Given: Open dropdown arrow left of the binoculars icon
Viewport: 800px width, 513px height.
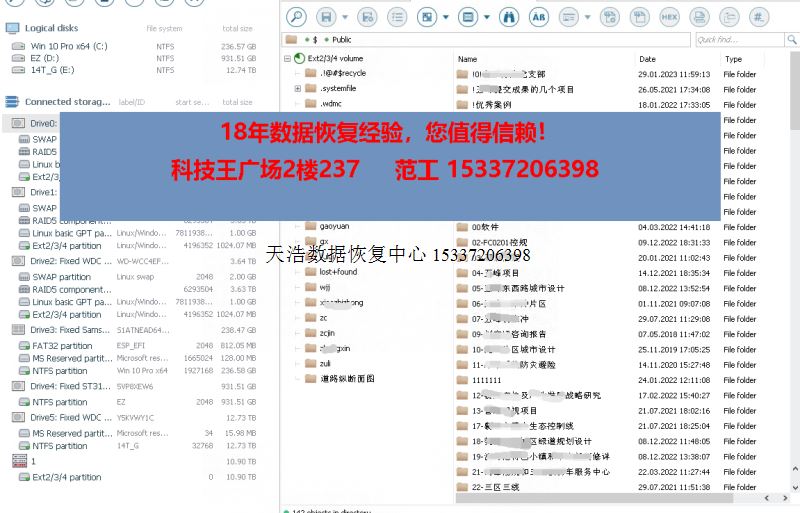Looking at the screenshot, I should [x=487, y=17].
